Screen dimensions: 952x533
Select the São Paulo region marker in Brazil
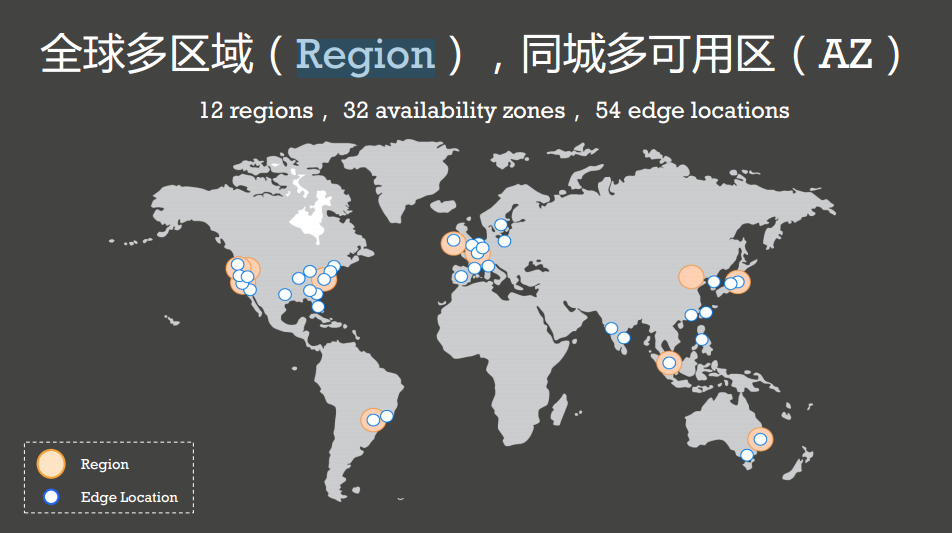(x=373, y=419)
